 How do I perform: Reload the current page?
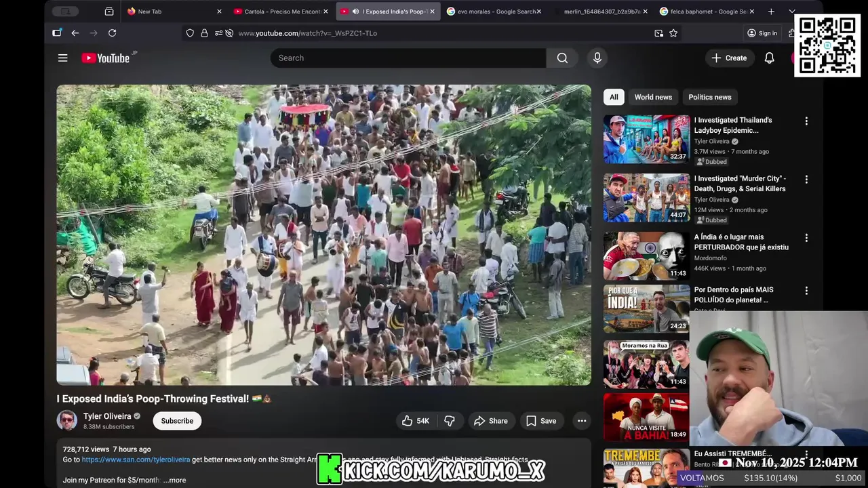(x=112, y=33)
